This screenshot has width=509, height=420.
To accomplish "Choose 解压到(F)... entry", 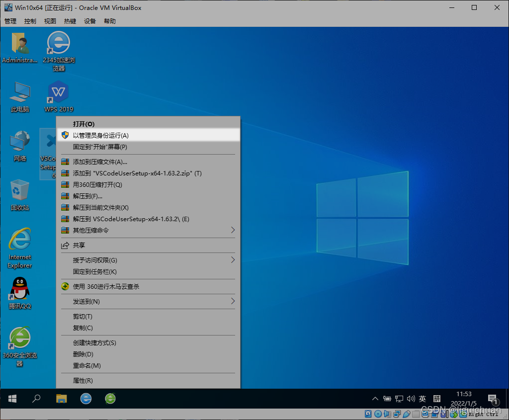I will point(148,196).
